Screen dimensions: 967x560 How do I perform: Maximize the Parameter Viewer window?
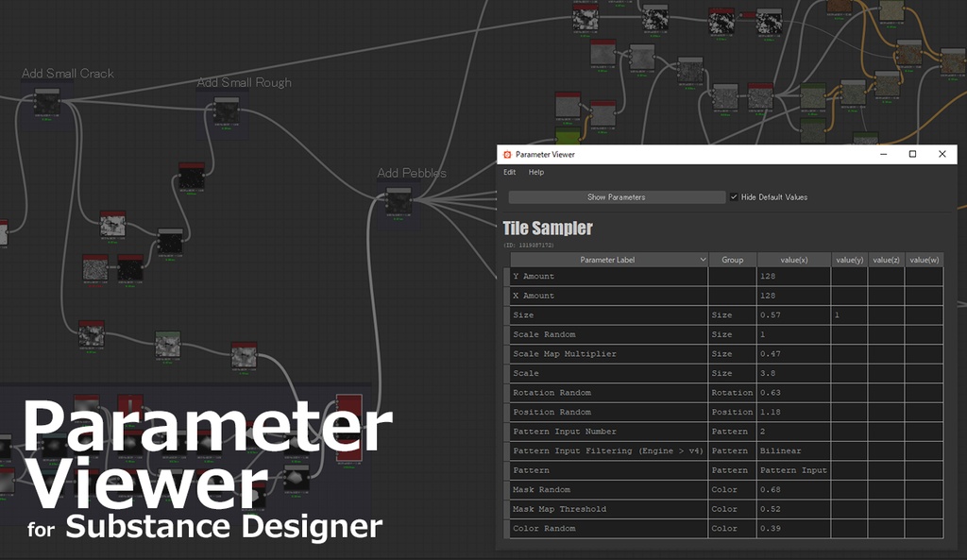pos(913,154)
